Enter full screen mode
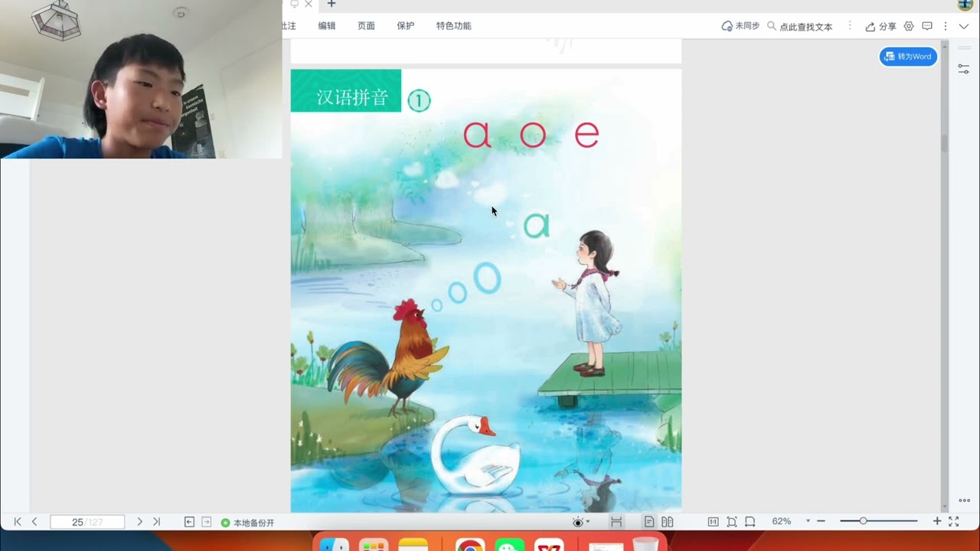Image resolution: width=980 pixels, height=551 pixels. tap(954, 521)
